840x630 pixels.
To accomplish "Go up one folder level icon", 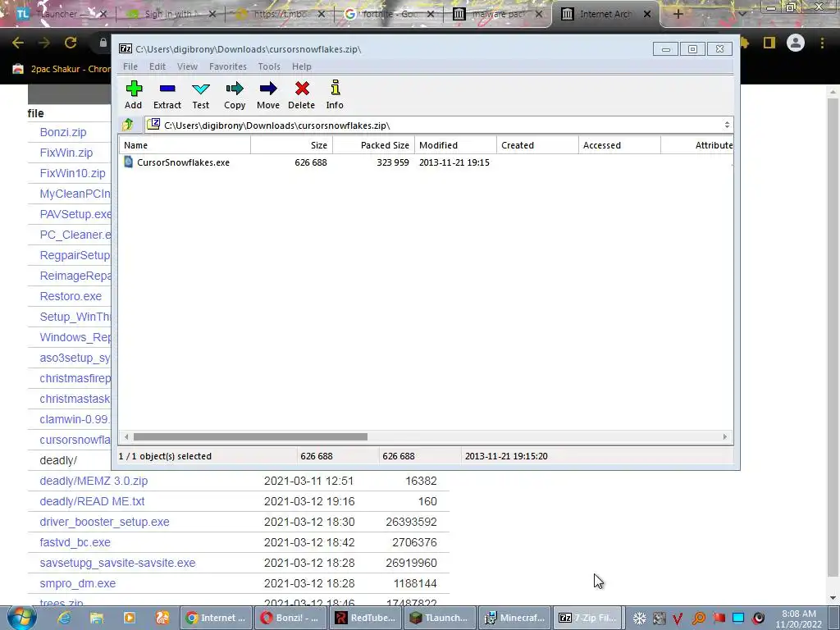I will point(127,125).
